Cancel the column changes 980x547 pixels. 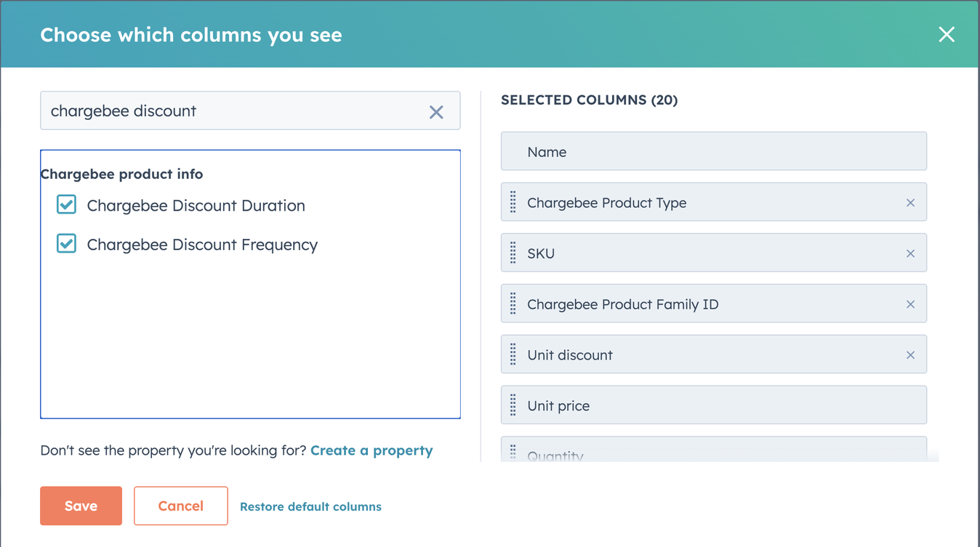180,506
